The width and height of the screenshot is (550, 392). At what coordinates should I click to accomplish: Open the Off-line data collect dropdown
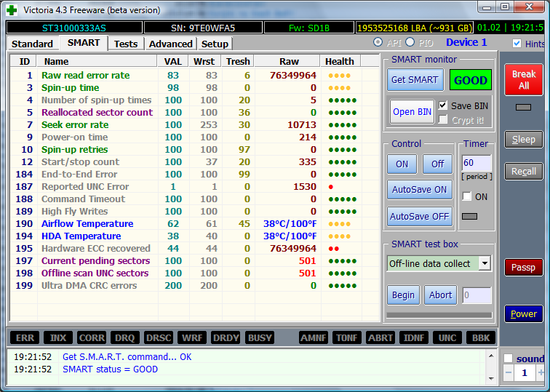pyautogui.click(x=485, y=263)
